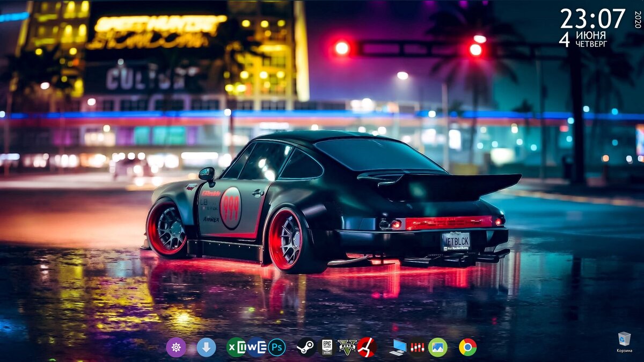Viewport: 644px width, 362px height.
Task: Open the red circular app icon next to GTA V
Action: tap(367, 348)
